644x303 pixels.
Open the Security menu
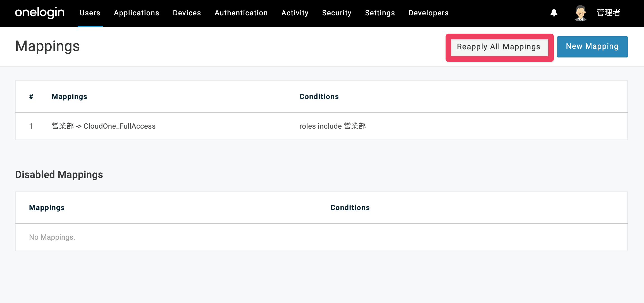point(337,13)
